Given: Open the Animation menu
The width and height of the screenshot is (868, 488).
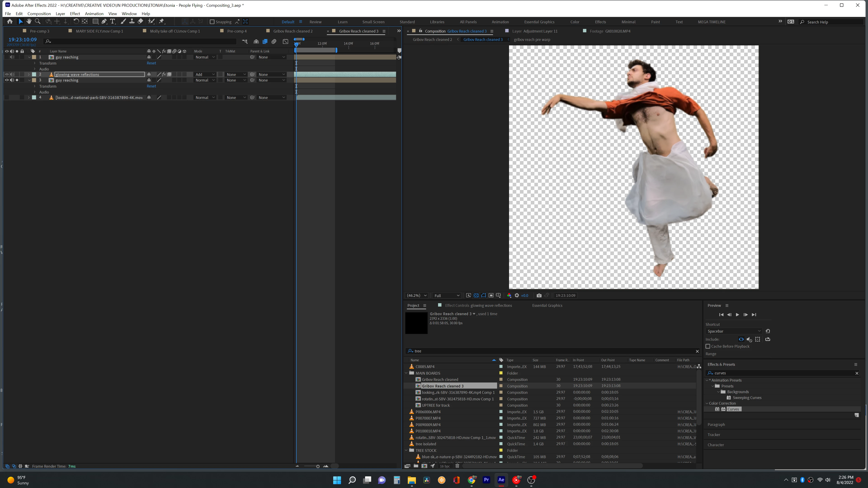Looking at the screenshot, I should tap(94, 14).
